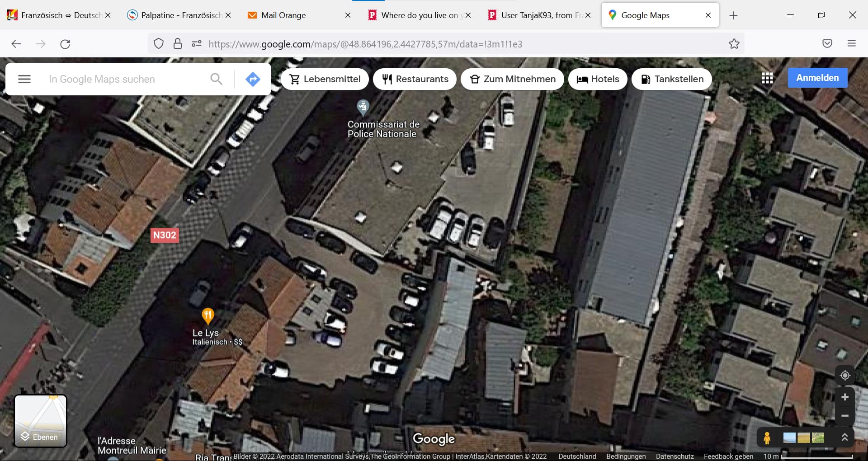Open the Datenschutz link
This screenshot has height=461, width=868.
[x=675, y=456]
